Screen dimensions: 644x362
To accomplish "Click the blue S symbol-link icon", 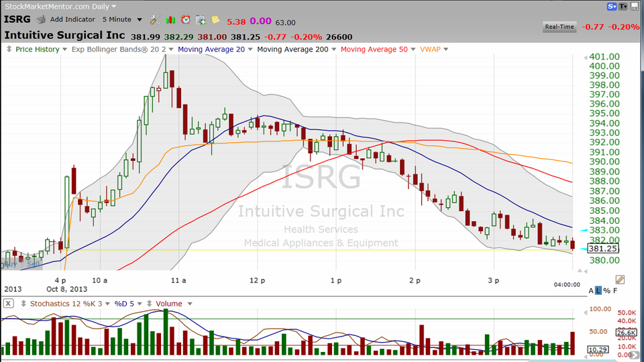I will (x=612, y=6).
